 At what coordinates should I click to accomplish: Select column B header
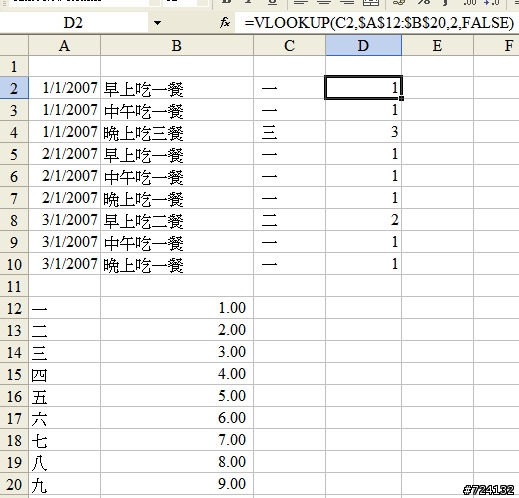177,45
